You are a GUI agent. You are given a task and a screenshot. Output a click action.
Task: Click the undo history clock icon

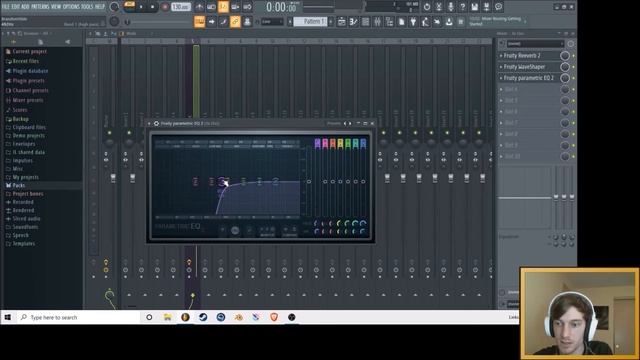pyautogui.click(x=427, y=7)
